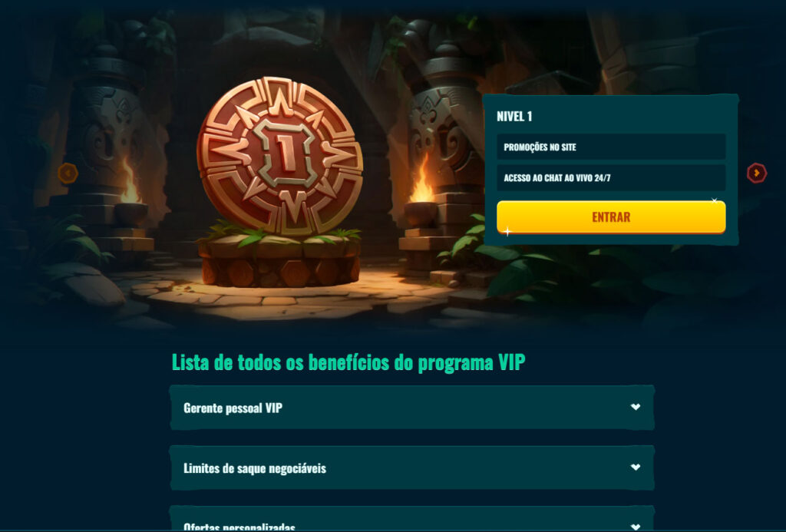Click the right burning torch flame
This screenshot has height=532, width=786.
pyautogui.click(x=422, y=180)
